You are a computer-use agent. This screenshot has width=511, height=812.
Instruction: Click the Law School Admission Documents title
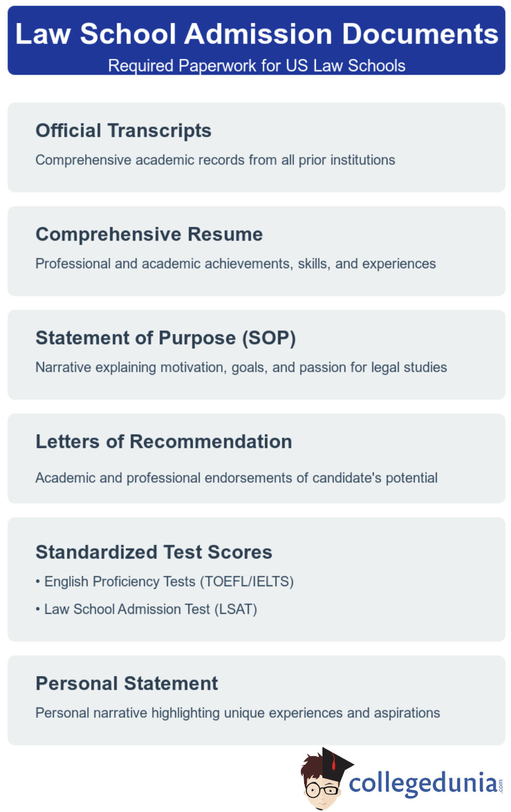(257, 34)
